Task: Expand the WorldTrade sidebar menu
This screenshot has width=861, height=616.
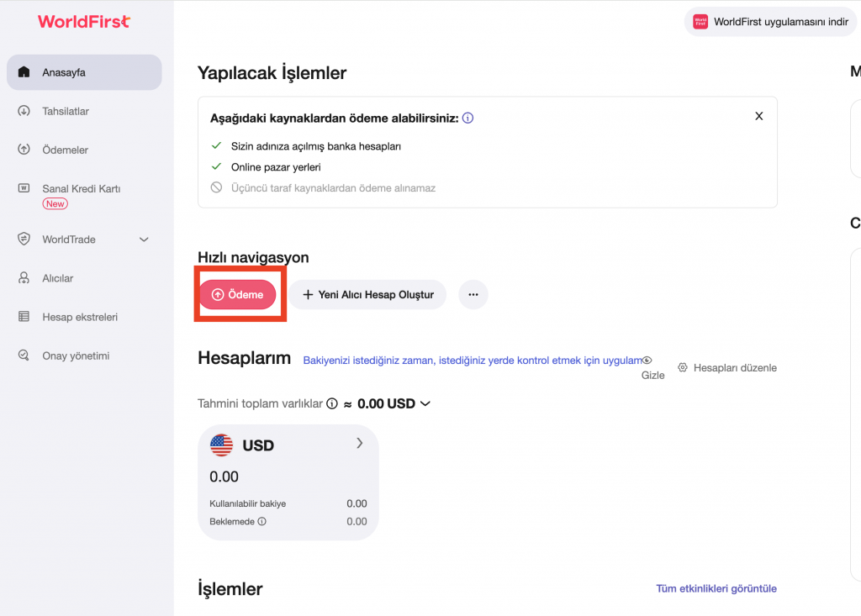Action: (144, 240)
